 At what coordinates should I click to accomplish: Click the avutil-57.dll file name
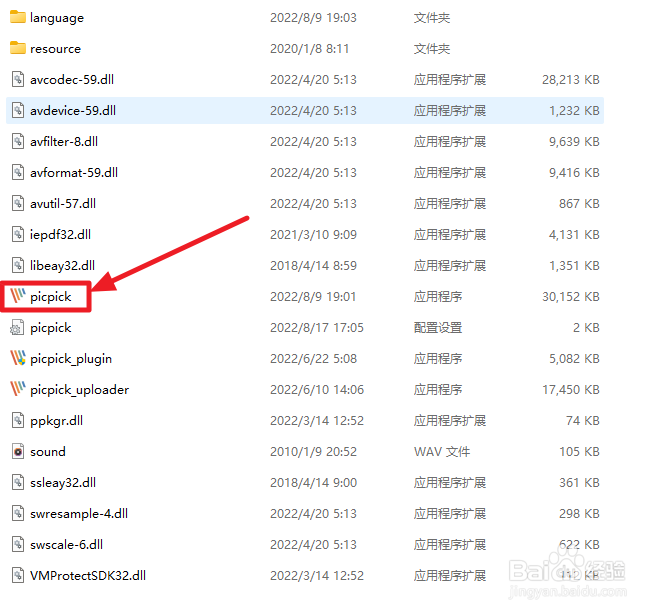pos(63,203)
